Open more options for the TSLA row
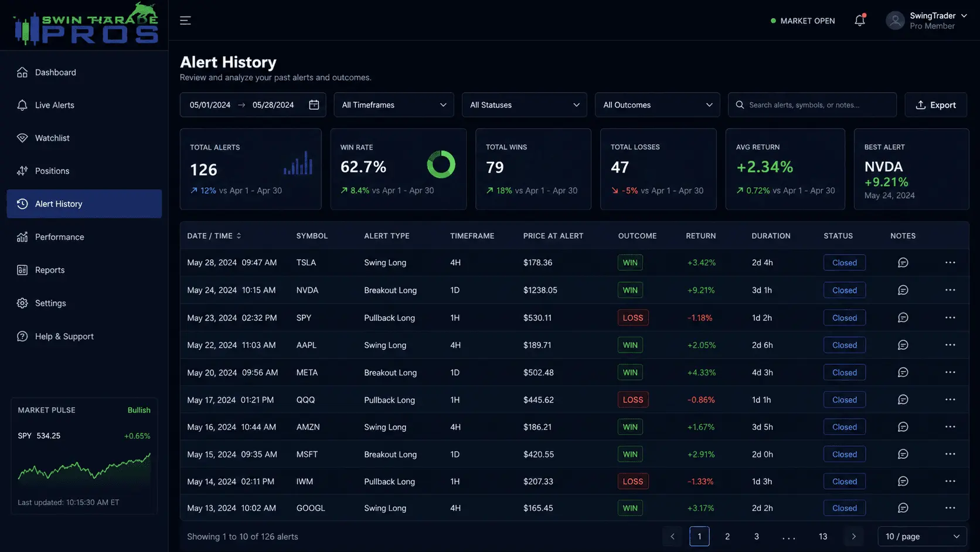 [x=950, y=263]
